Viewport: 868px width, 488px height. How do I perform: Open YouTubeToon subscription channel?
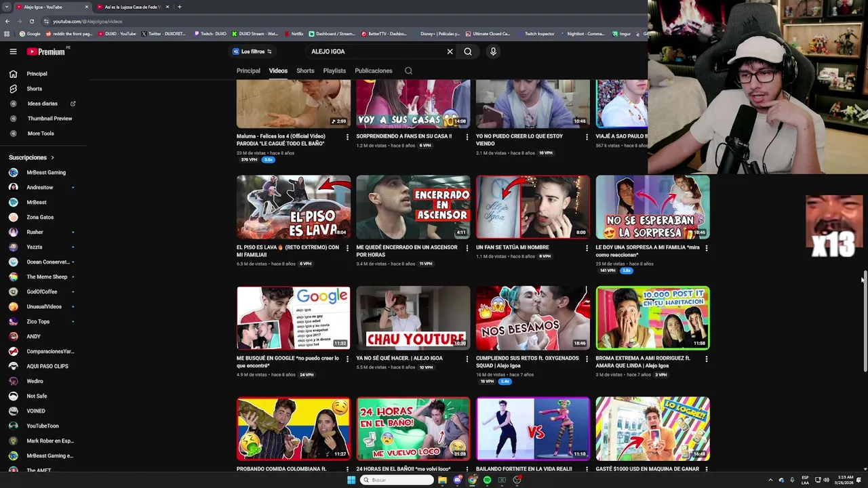[x=43, y=426]
